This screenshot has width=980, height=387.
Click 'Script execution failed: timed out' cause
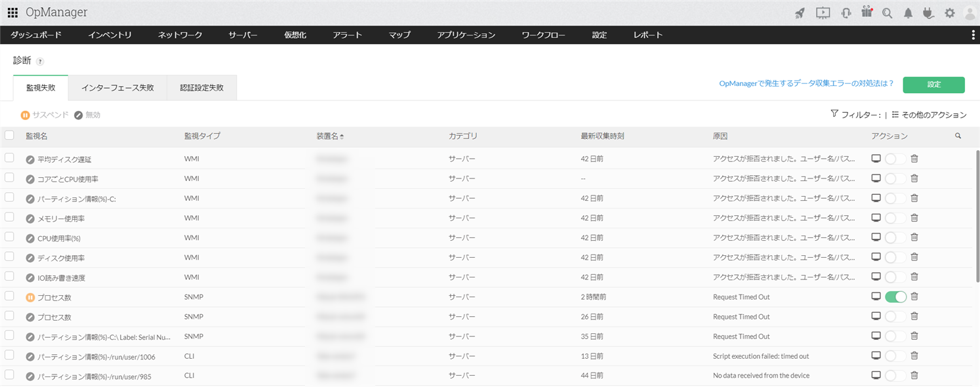coord(761,356)
